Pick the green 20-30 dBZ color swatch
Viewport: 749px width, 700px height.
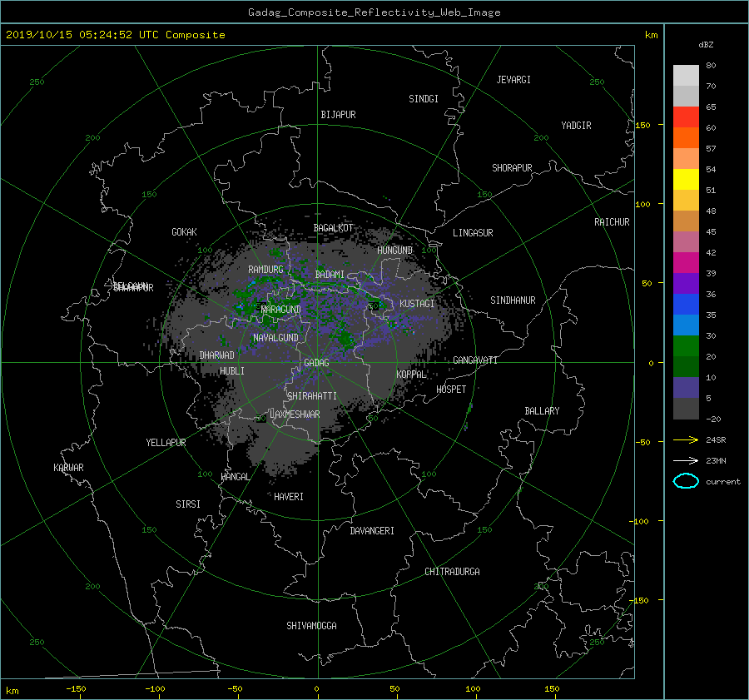pos(686,345)
